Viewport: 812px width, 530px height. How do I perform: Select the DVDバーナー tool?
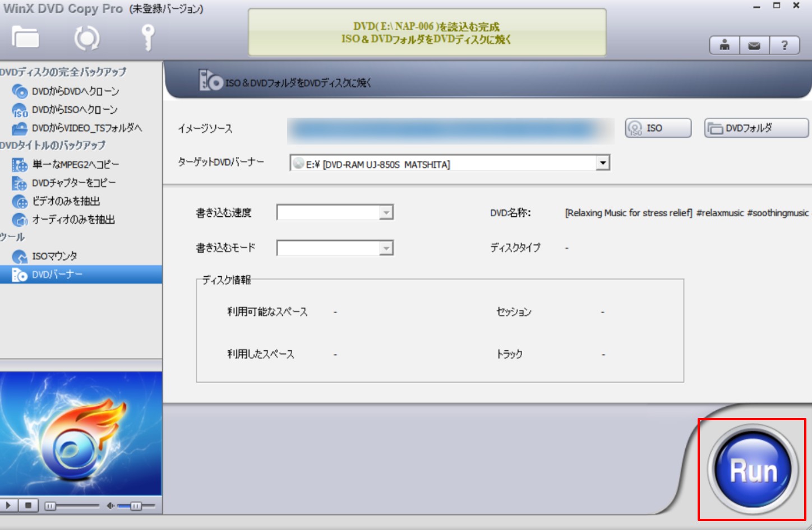coord(81,275)
